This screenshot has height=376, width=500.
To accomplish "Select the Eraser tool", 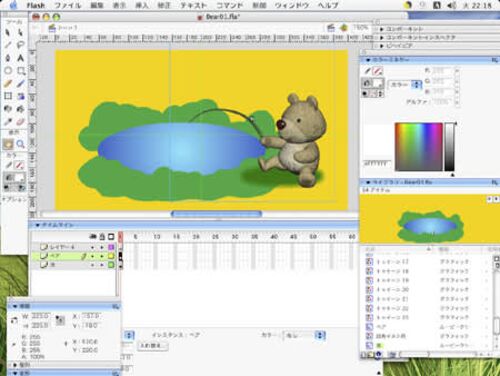I will click(x=21, y=121).
